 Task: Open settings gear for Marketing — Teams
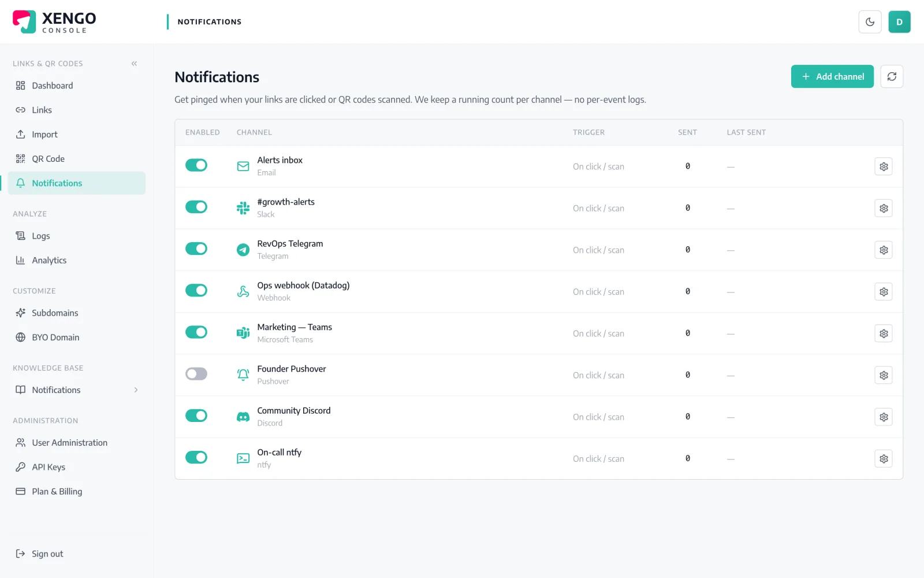(884, 334)
